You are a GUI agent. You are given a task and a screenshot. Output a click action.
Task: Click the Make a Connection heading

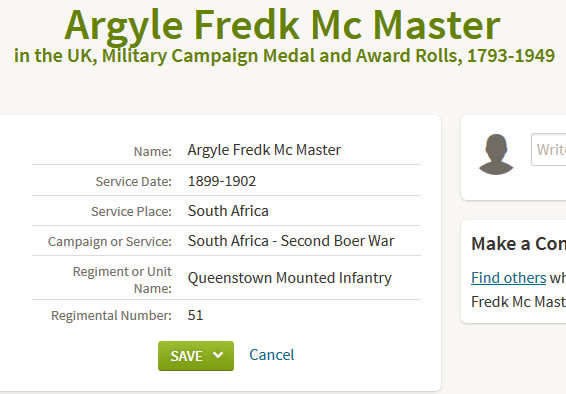518,244
